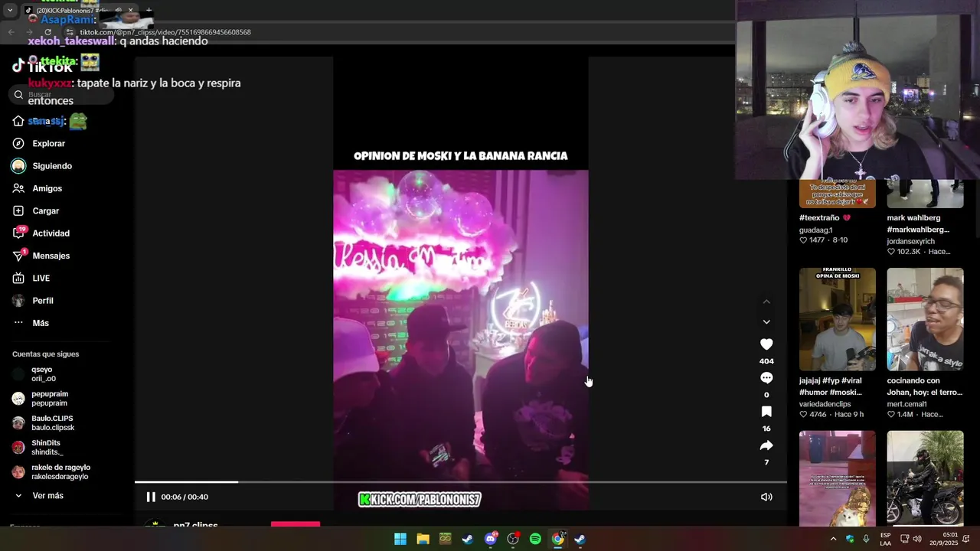
Task: Share the video with the arrow icon
Action: tap(766, 445)
